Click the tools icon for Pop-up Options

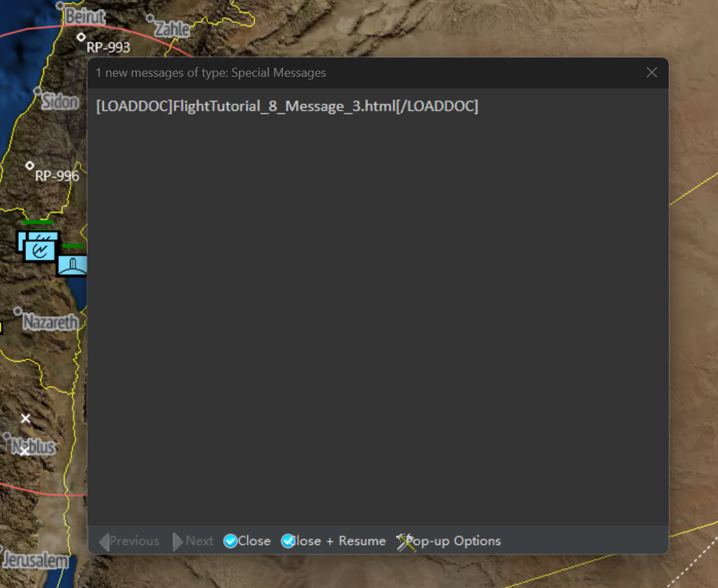[405, 542]
